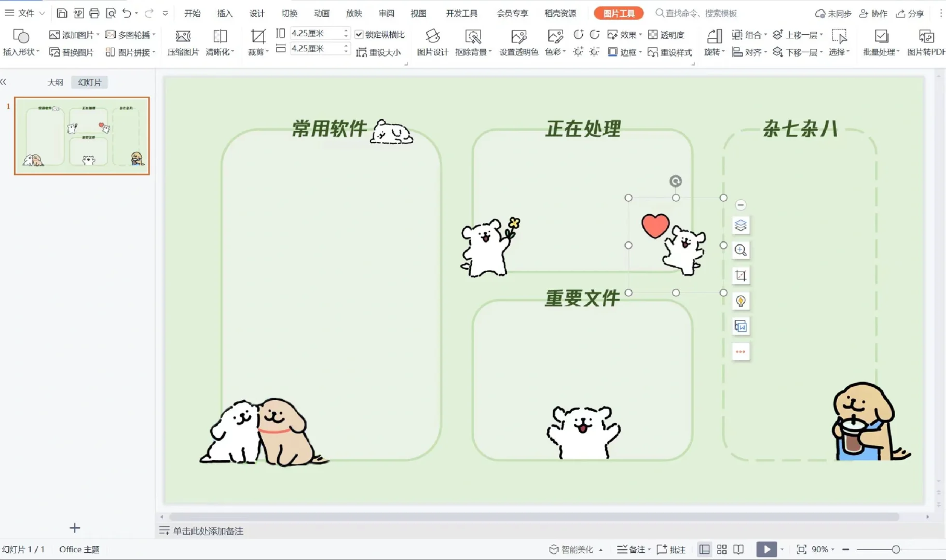Toggle the 批注 comments pane

coord(672,549)
